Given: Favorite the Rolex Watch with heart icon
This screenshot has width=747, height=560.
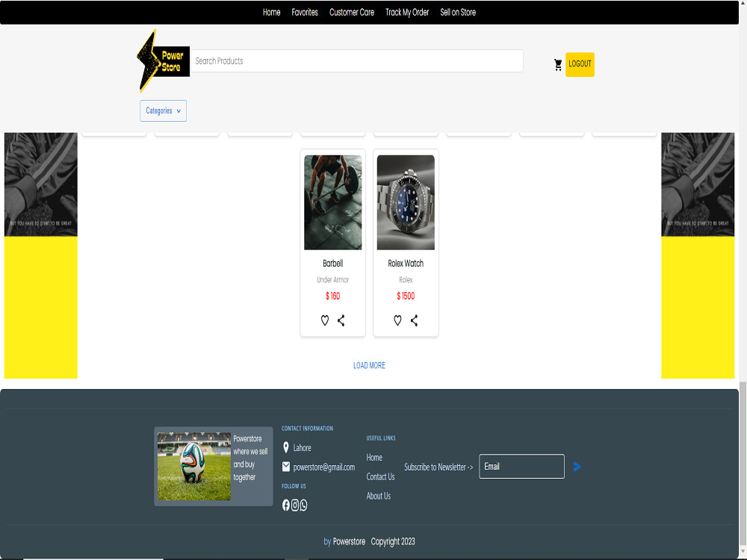Looking at the screenshot, I should coord(397,320).
